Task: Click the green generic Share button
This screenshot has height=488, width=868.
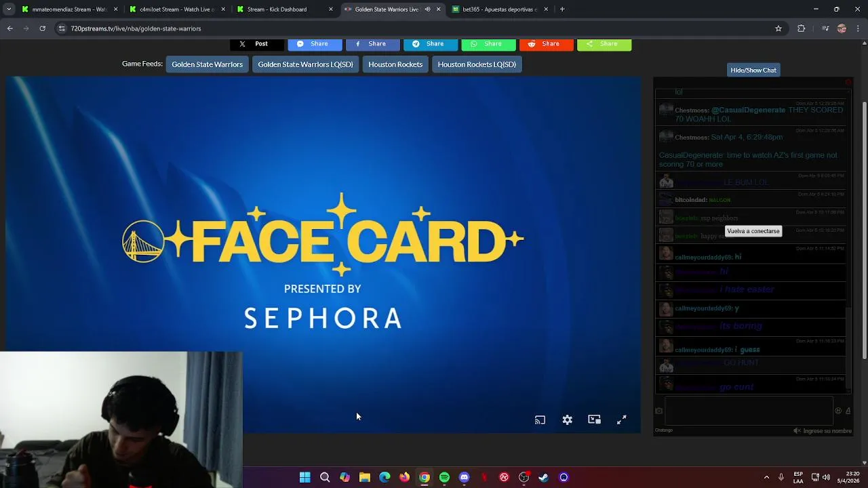Action: [x=604, y=44]
